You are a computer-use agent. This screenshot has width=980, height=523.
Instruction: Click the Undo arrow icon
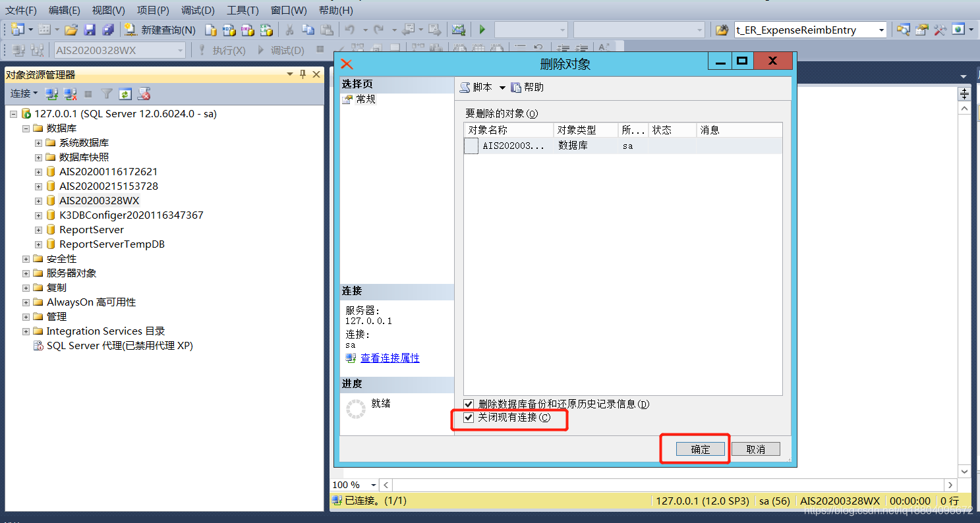pyautogui.click(x=349, y=30)
